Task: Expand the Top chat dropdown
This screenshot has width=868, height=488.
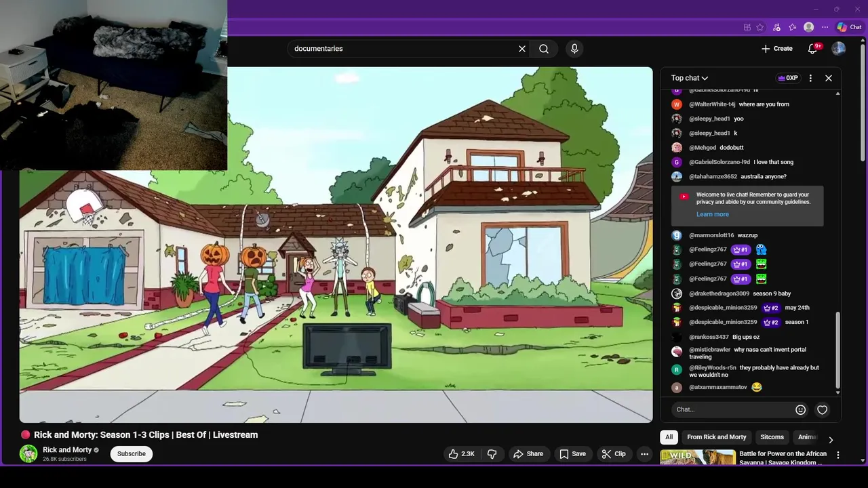Action: (x=690, y=78)
